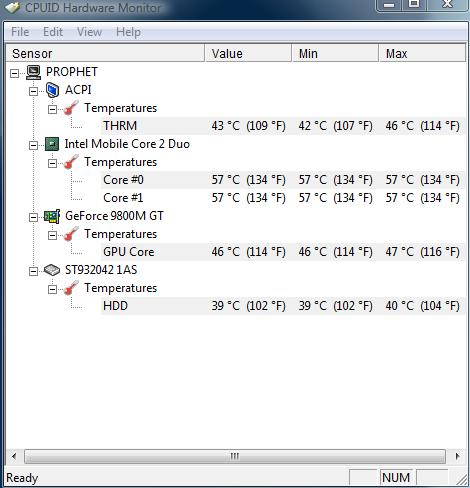Click the thermometer icon under ST9320421AS

point(71,288)
